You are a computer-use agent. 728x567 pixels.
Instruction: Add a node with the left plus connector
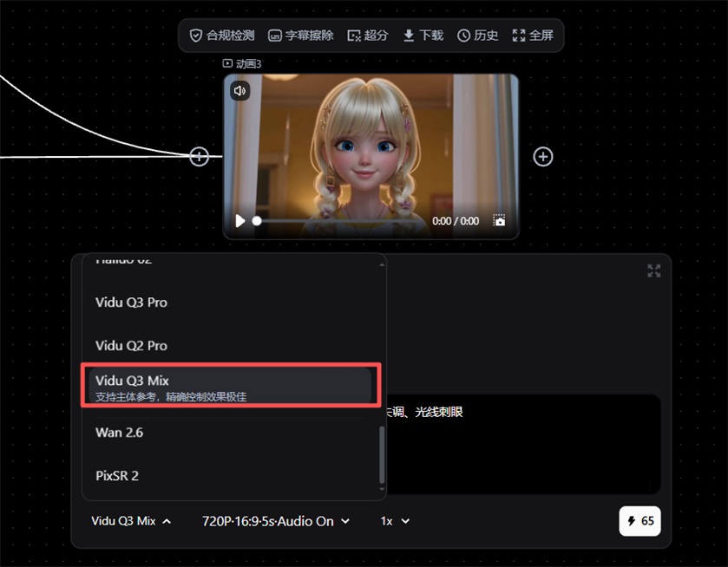pyautogui.click(x=200, y=156)
